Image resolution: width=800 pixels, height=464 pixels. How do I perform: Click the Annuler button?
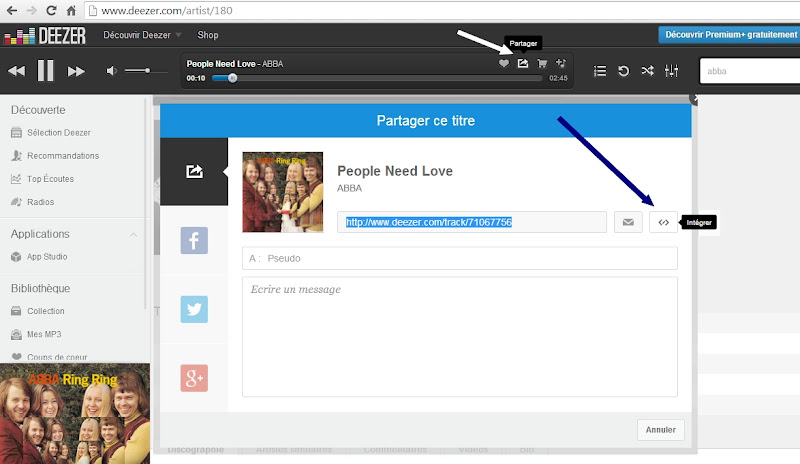(661, 430)
